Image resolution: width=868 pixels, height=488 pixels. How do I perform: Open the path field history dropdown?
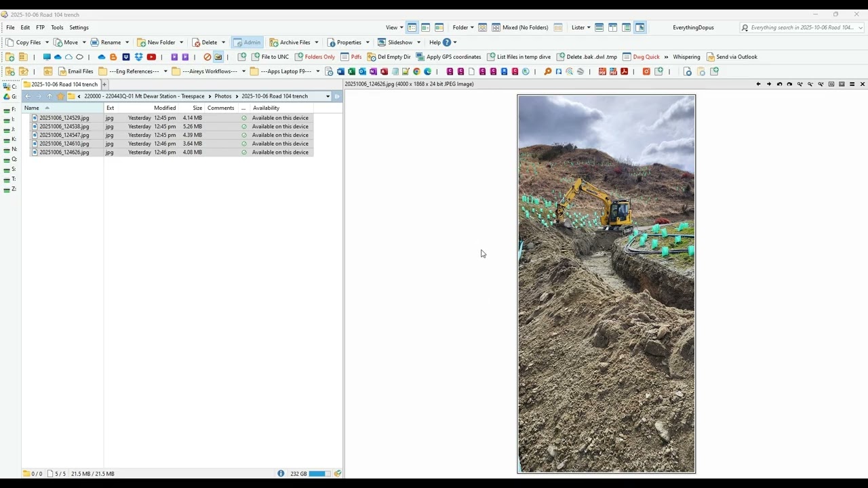coord(328,96)
